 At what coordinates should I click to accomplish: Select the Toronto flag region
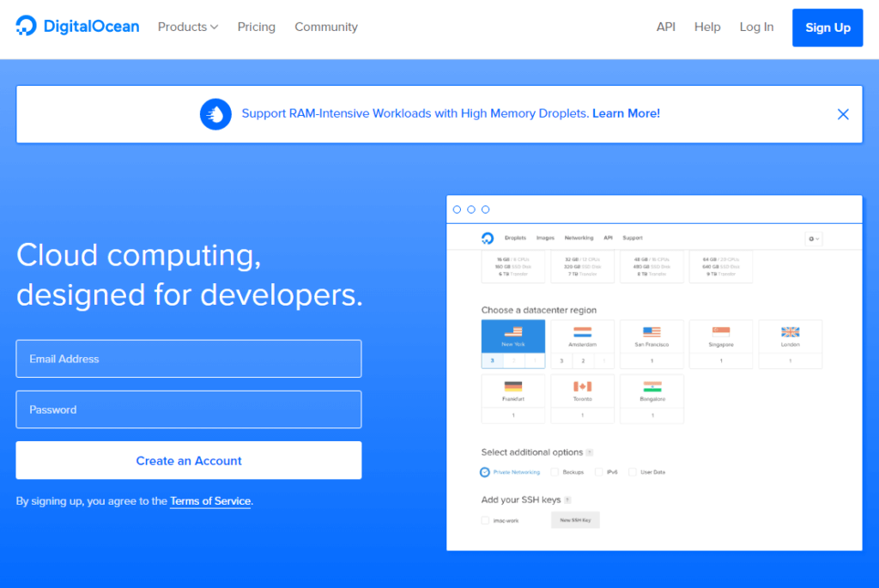tap(583, 391)
